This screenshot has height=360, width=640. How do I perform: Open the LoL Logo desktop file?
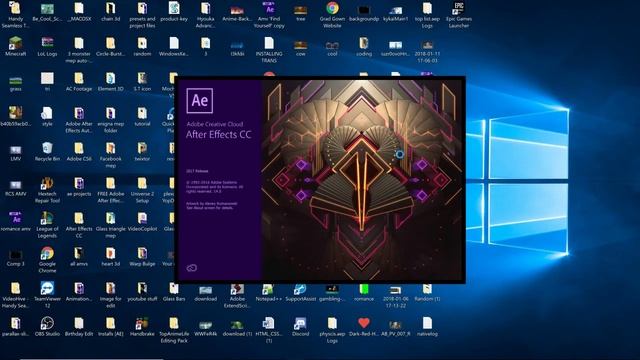(47, 46)
